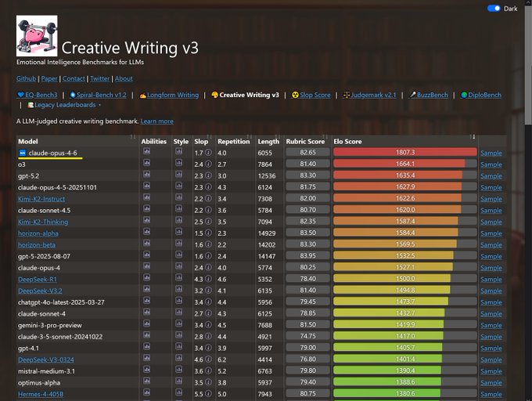Click Slop info icon for gpt-4.1
532x401 pixels.
tap(208, 348)
